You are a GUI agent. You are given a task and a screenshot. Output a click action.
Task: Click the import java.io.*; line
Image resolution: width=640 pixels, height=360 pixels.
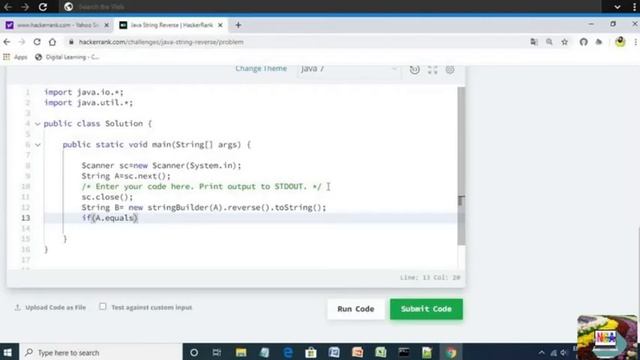[x=83, y=92]
